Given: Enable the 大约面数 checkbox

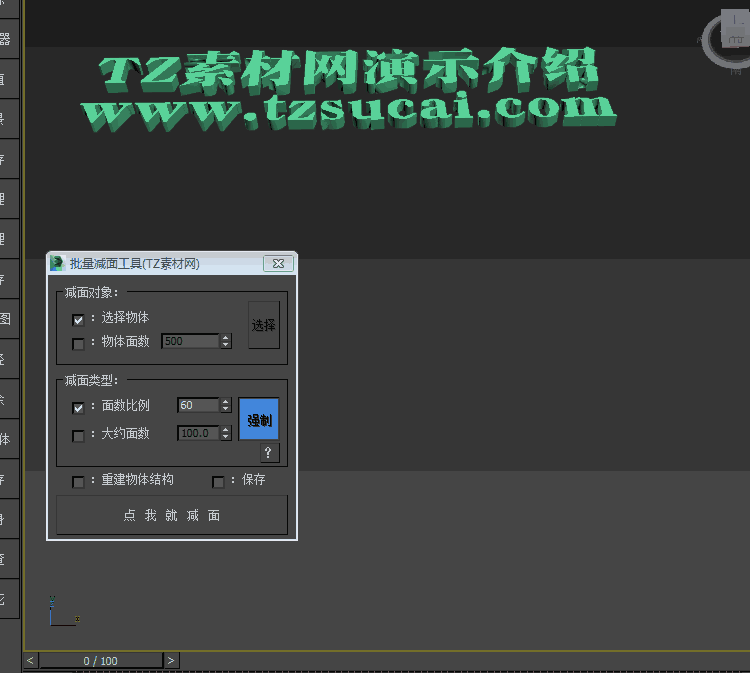Looking at the screenshot, I should (78, 435).
